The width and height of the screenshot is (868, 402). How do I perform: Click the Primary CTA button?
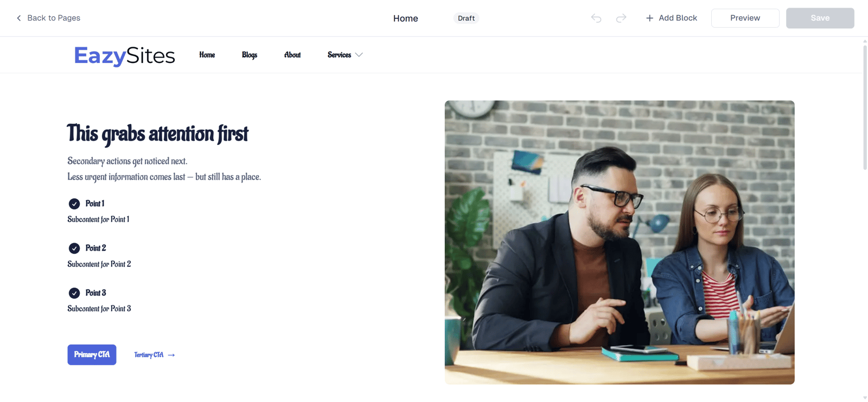[92, 355]
